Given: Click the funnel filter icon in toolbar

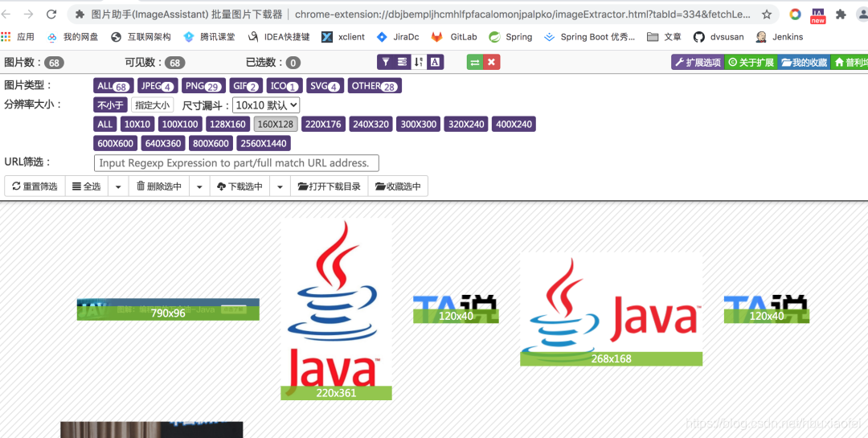Looking at the screenshot, I should click(x=386, y=62).
